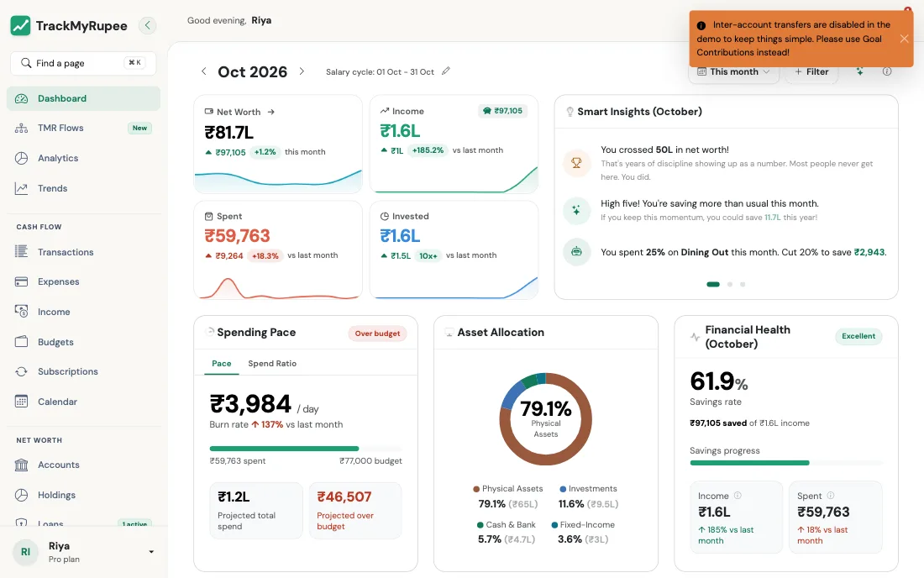This screenshot has width=924, height=578.
Task: Open the Calendar grid icon
Action: pos(21,402)
